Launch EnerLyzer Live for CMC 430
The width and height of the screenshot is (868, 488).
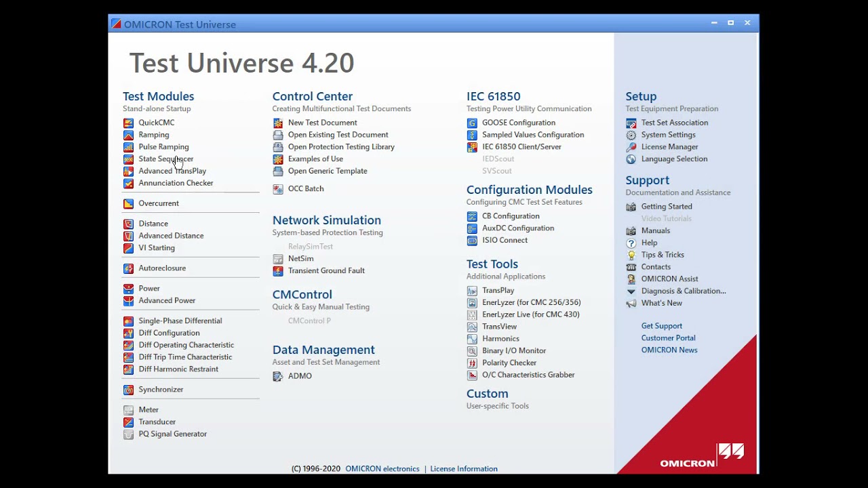[531, 314]
